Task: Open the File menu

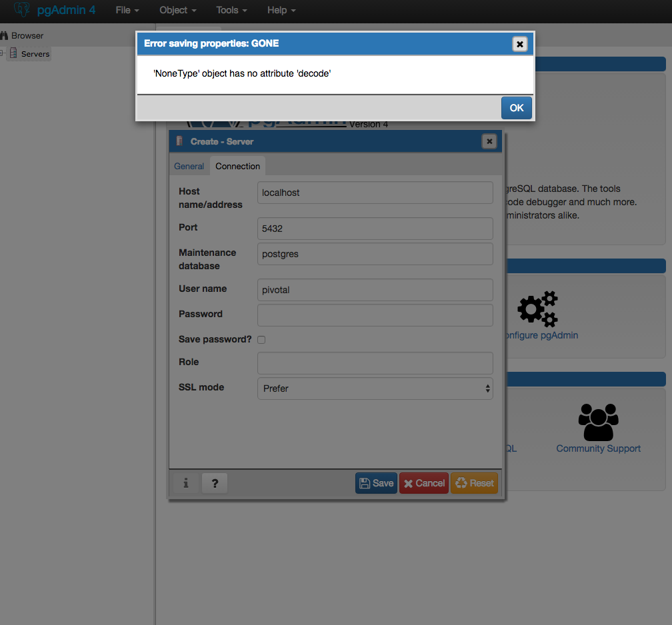Action: (x=127, y=10)
